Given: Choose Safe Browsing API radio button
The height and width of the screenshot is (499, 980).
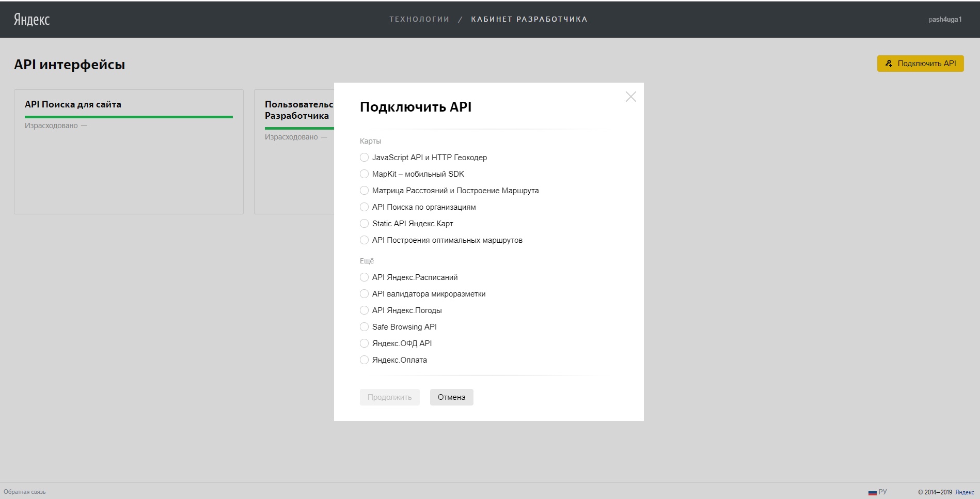Looking at the screenshot, I should [x=365, y=327].
